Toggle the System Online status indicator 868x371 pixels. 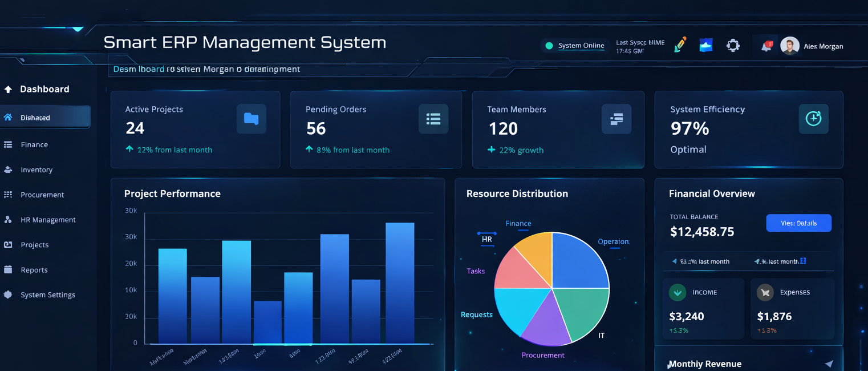[548, 45]
